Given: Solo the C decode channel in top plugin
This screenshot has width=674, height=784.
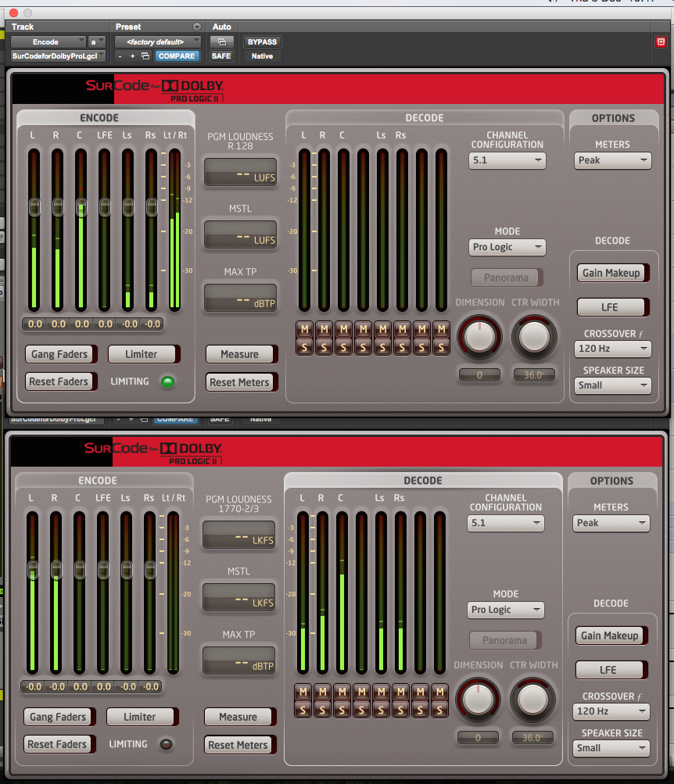Looking at the screenshot, I should tap(343, 346).
